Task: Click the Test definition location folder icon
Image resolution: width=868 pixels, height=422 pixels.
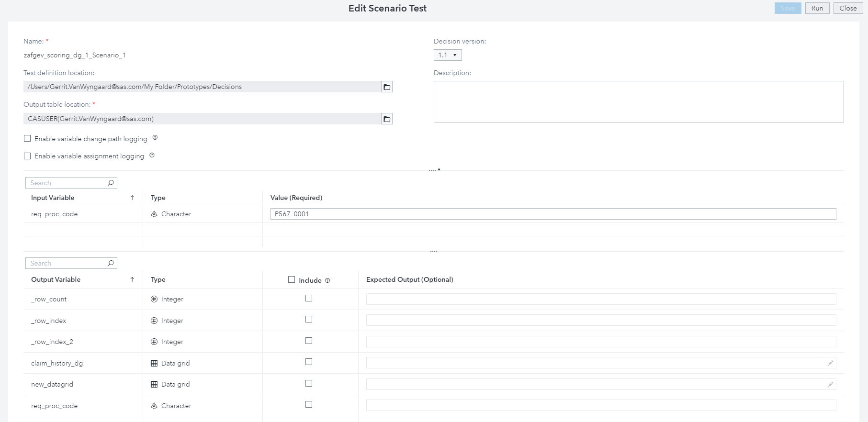Action: [x=387, y=87]
